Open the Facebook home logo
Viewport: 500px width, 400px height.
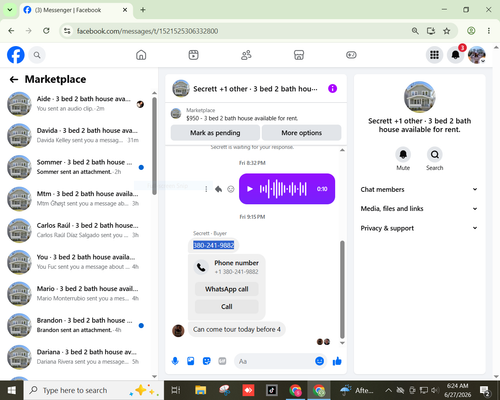pos(16,55)
